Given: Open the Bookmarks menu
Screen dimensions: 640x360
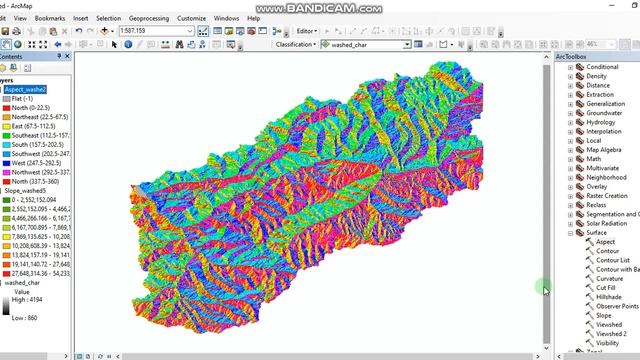Looking at the screenshot, I should coord(50,18).
